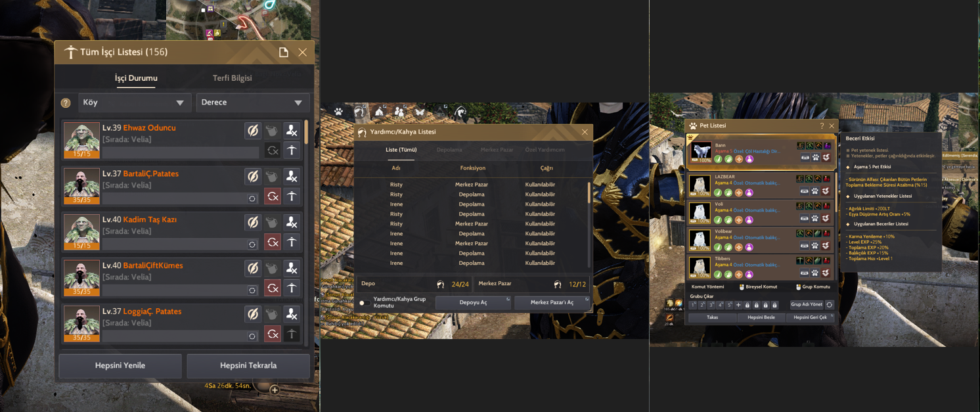Recall pet LAZBEAR icon
Image resolution: width=980 pixels, height=412 pixels.
click(826, 191)
